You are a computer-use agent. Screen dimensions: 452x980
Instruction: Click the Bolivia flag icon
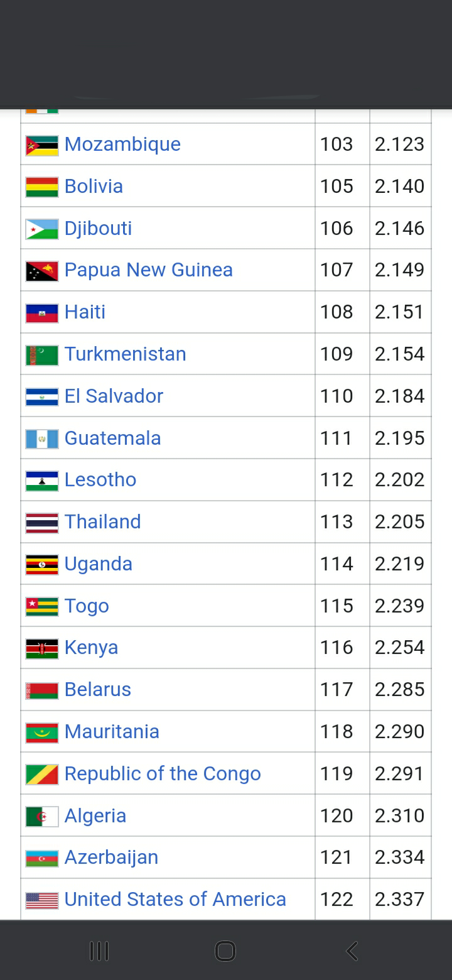pyautogui.click(x=42, y=187)
